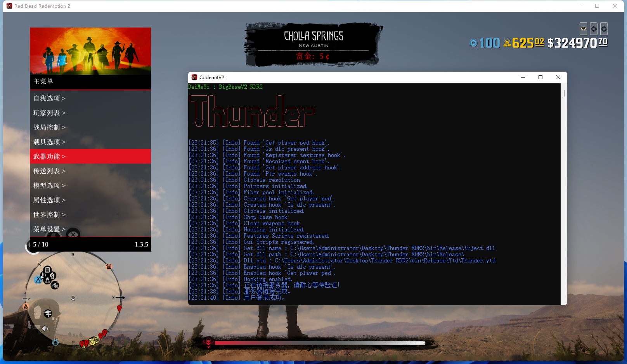Expand the 菜单设置 entry
The width and height of the screenshot is (627, 364).
click(90, 229)
